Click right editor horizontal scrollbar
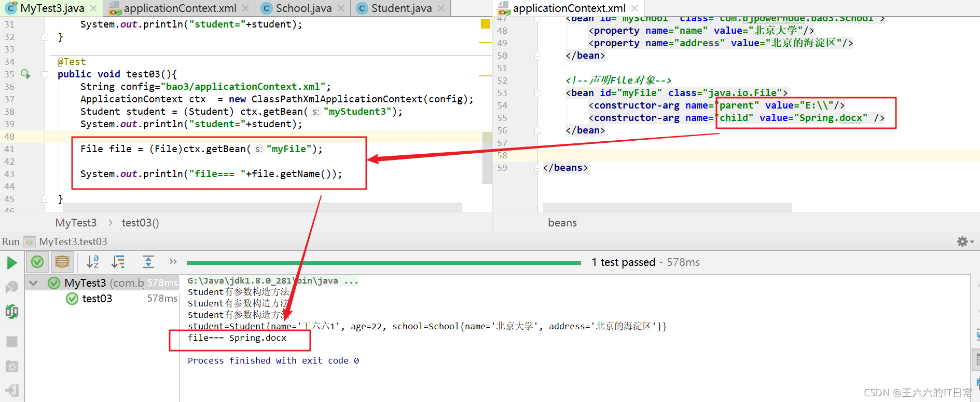 (x=667, y=207)
